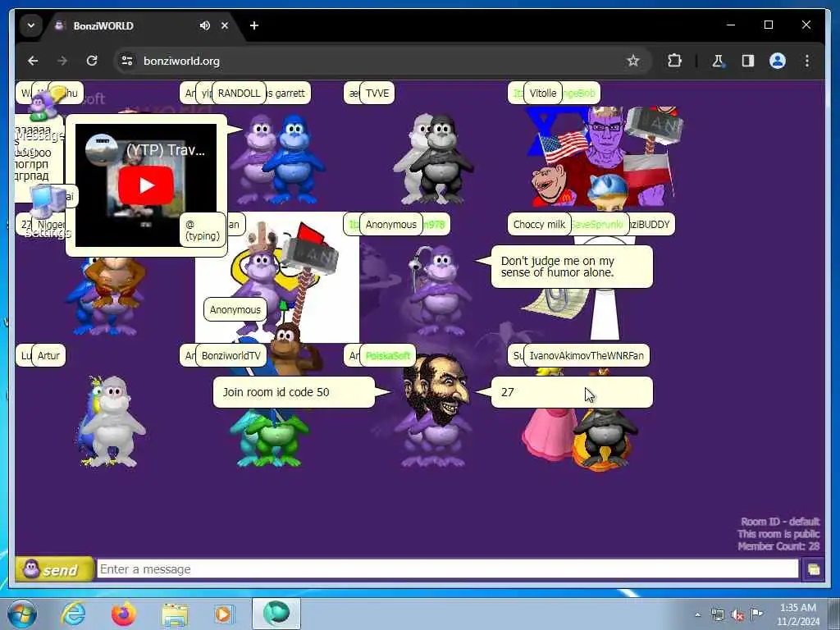Click the 'Enter a message' input field
The image size is (840, 630).
447,569
